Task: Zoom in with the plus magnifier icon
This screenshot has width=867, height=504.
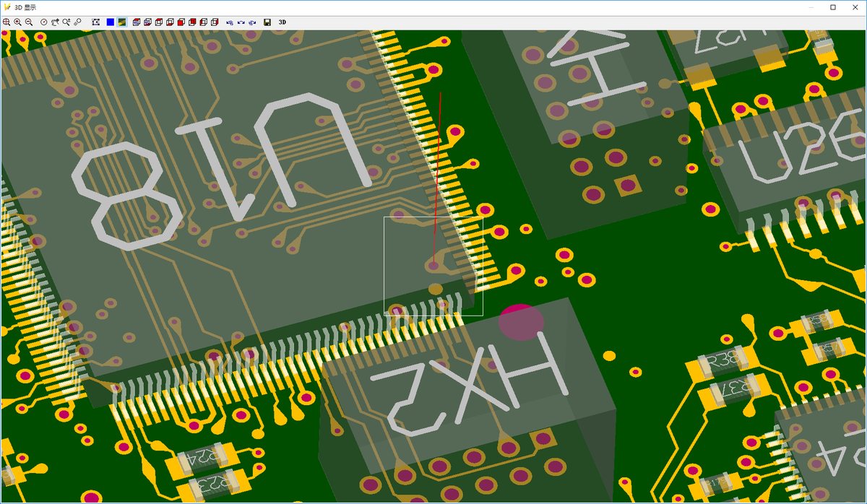Action: (18, 22)
